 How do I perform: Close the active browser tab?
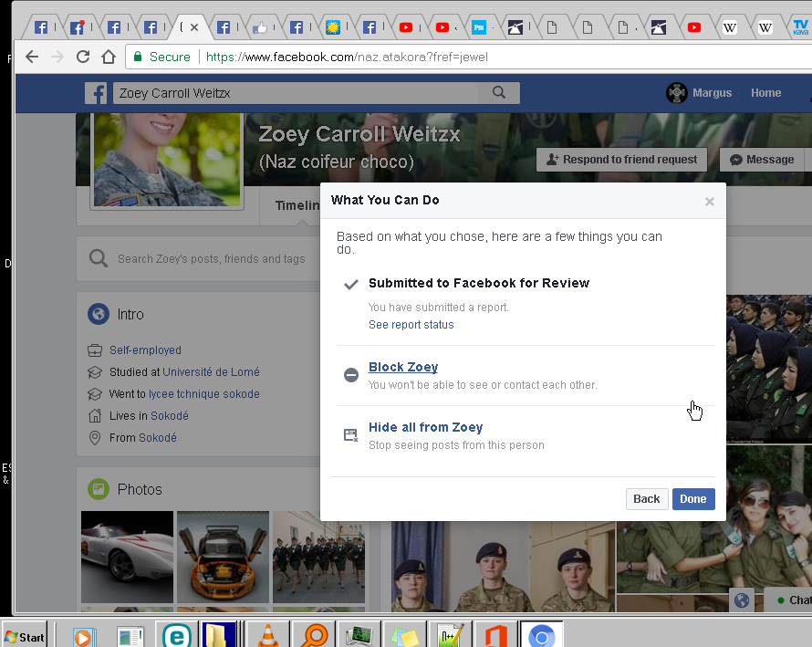click(194, 27)
